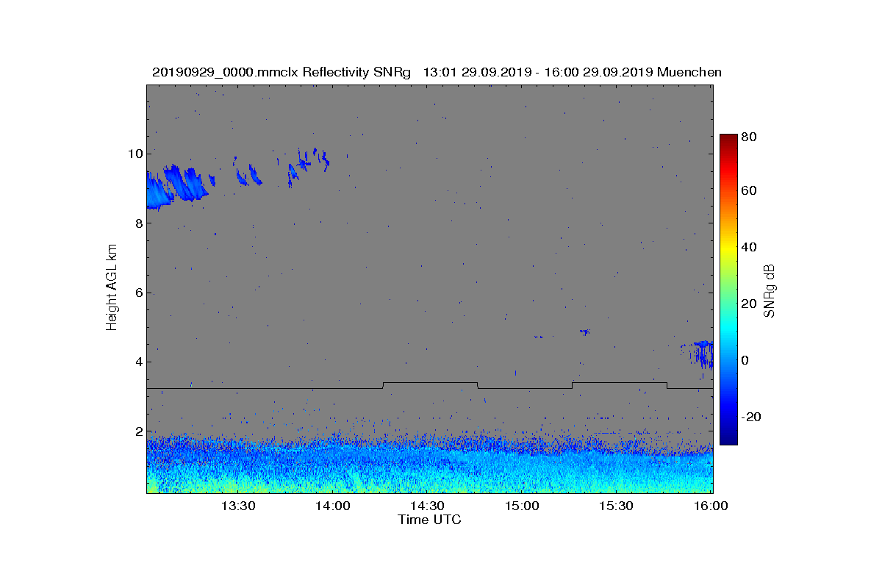This screenshot has width=882, height=588.
Task: Click the height tick label 8
Action: click(139, 223)
